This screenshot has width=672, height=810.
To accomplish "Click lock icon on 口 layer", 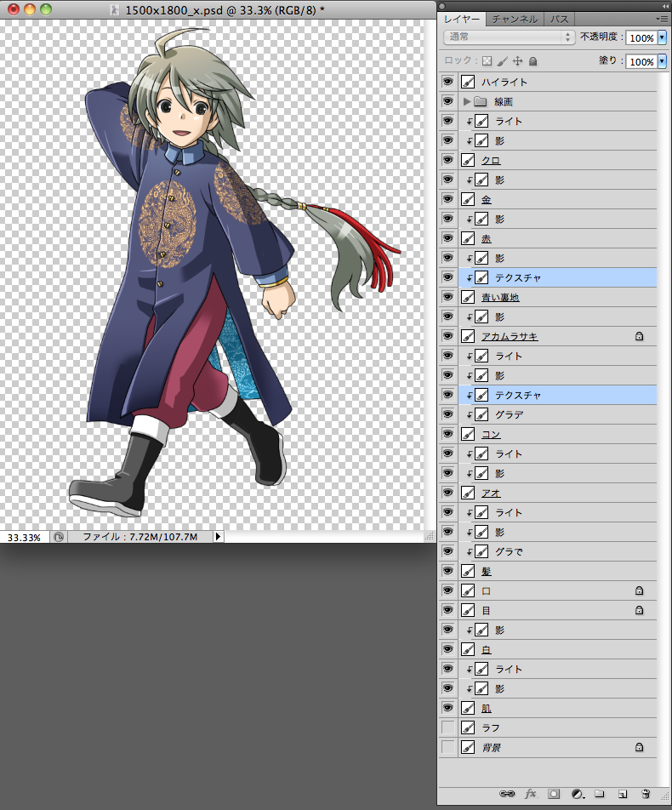I will [639, 590].
